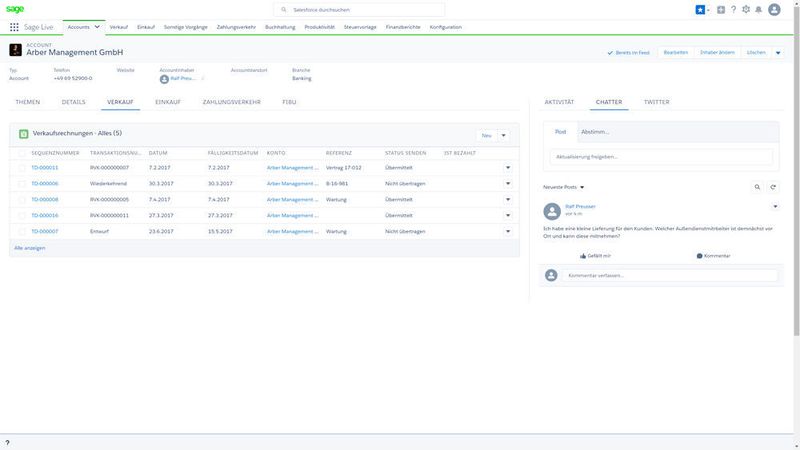The height and width of the screenshot is (450, 800).
Task: Search the Chatter feed icon
Action: 757,187
